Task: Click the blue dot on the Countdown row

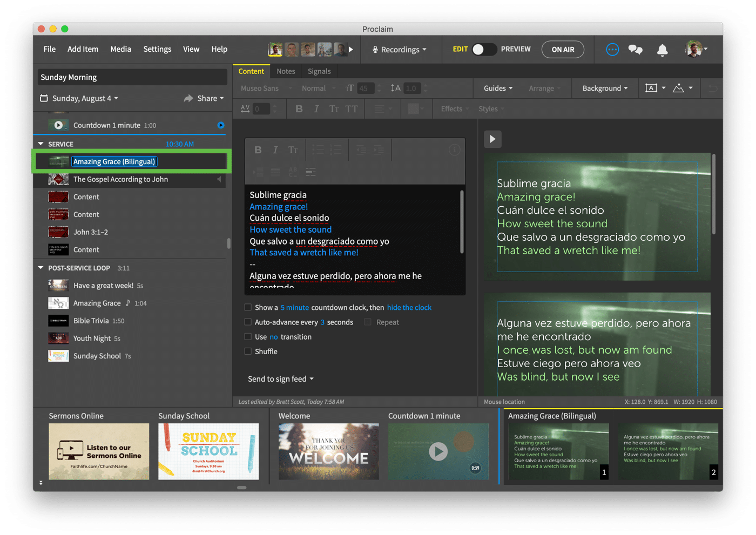Action: (x=221, y=125)
